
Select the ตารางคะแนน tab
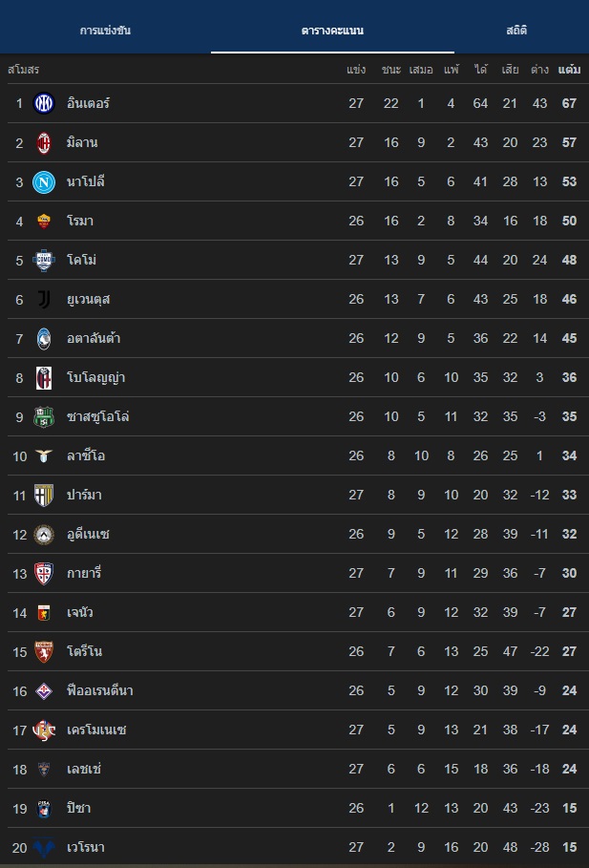click(x=332, y=31)
